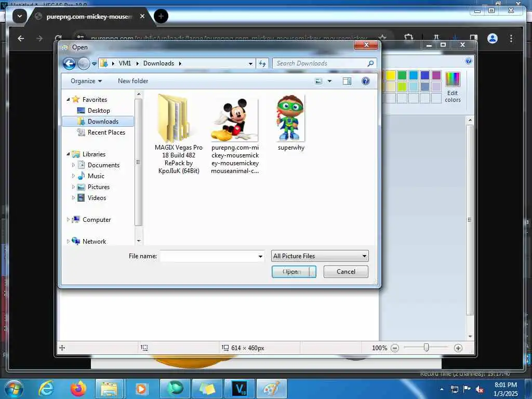532x399 pixels.
Task: Click the VM1 breadcrumb in the address bar
Action: click(125, 63)
